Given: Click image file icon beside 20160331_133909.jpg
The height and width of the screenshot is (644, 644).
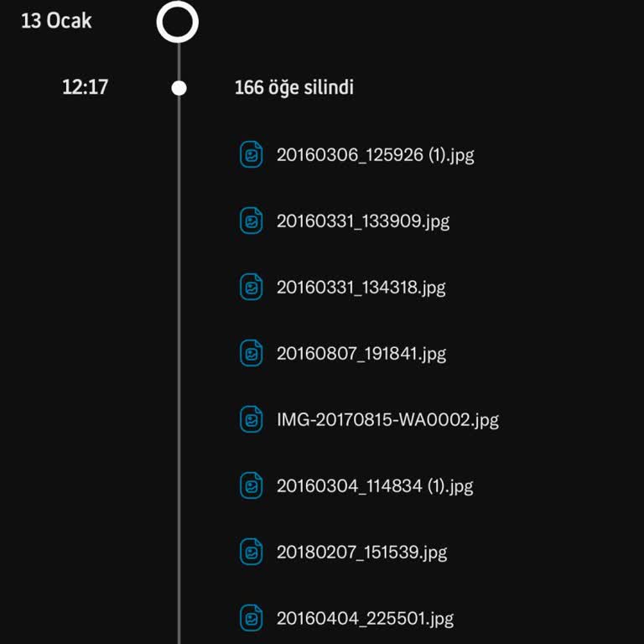Looking at the screenshot, I should point(251,221).
